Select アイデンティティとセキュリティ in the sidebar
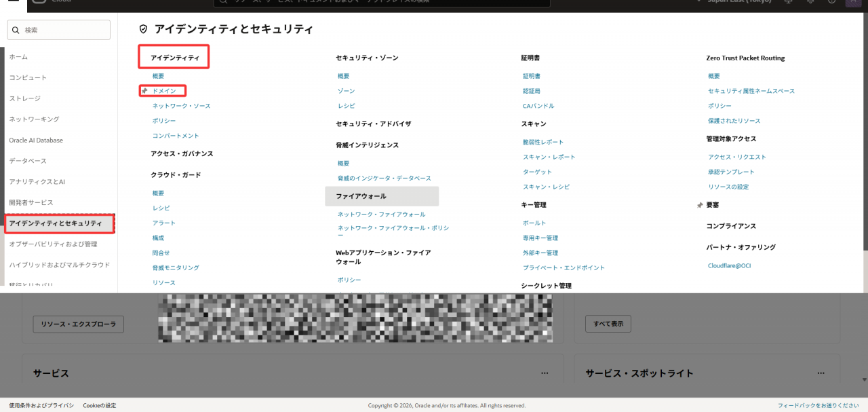 click(x=60, y=223)
